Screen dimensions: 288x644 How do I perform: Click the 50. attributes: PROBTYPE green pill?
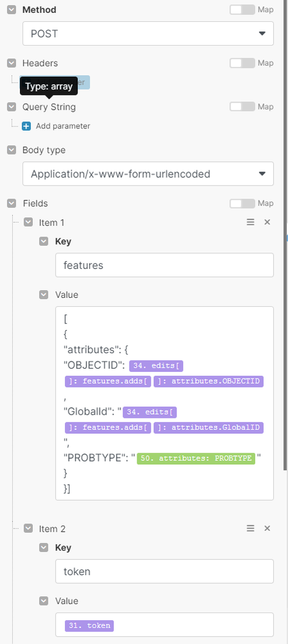coord(196,458)
